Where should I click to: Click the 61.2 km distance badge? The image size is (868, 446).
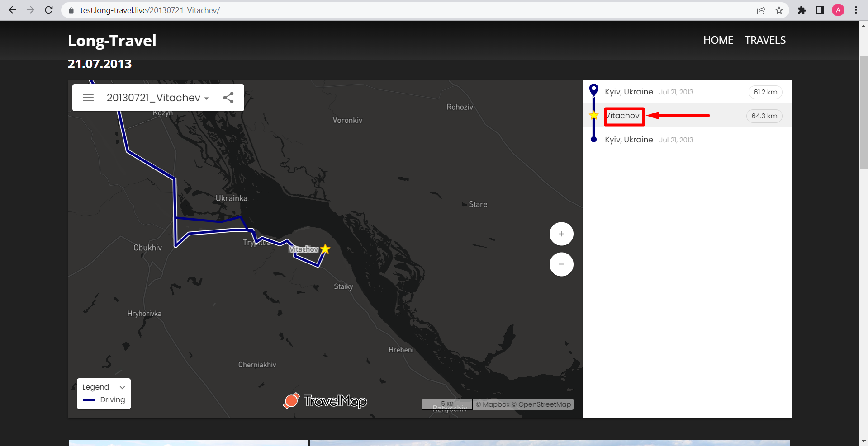click(x=765, y=92)
